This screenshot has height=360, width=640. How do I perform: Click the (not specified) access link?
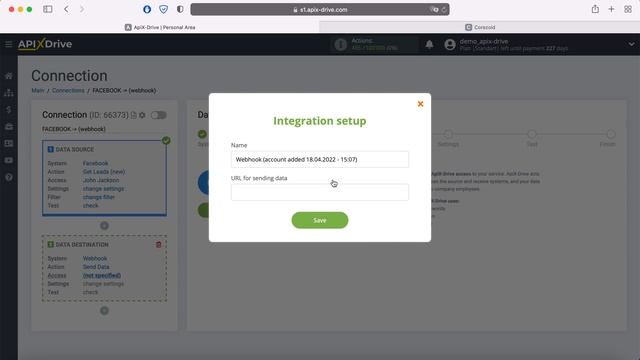click(x=102, y=276)
